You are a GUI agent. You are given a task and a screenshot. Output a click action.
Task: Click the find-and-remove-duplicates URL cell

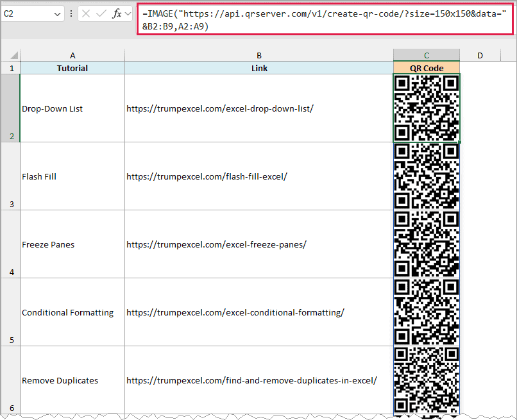(259, 380)
